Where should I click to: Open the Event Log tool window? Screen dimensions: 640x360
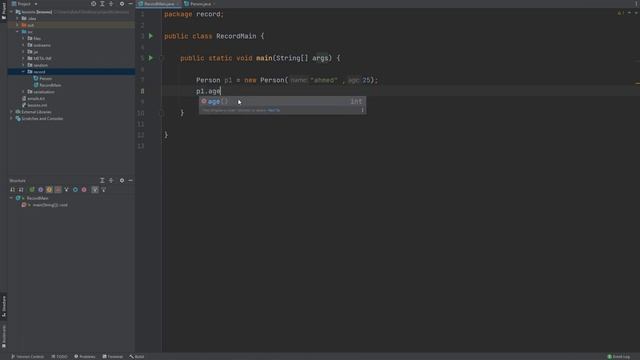click(619, 356)
